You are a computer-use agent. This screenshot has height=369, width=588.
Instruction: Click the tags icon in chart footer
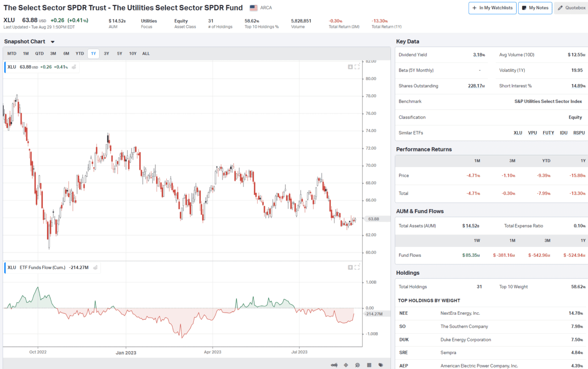pos(381,365)
